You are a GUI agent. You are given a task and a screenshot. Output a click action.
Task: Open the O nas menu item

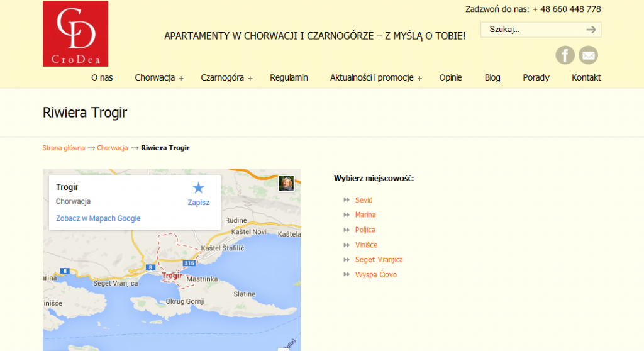[102, 78]
